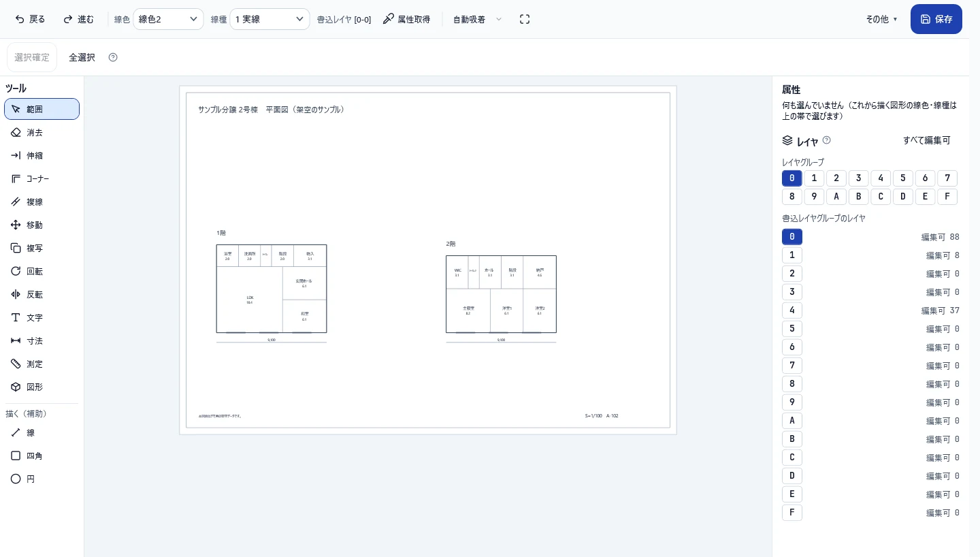Click the help icon beside レイヤ

point(827,140)
